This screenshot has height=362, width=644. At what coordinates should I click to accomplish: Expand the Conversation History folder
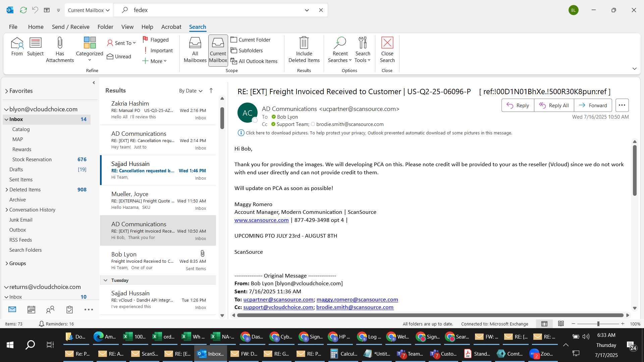pyautogui.click(x=7, y=210)
